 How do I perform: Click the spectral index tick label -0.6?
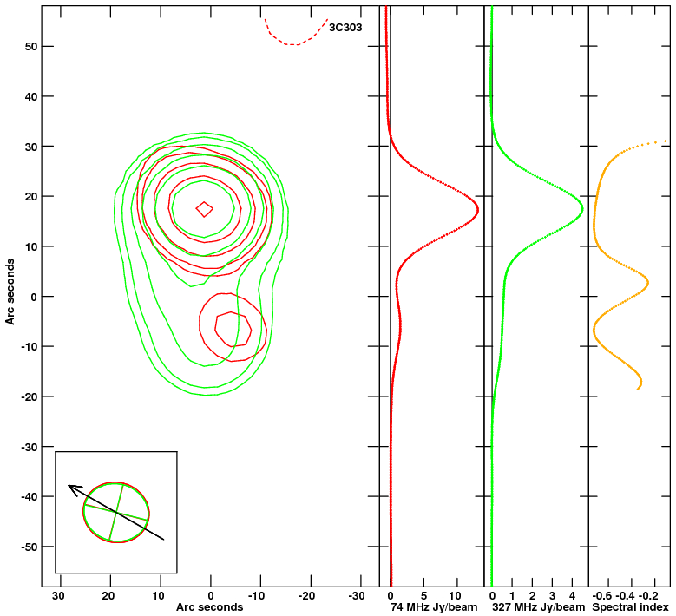tap(602, 596)
